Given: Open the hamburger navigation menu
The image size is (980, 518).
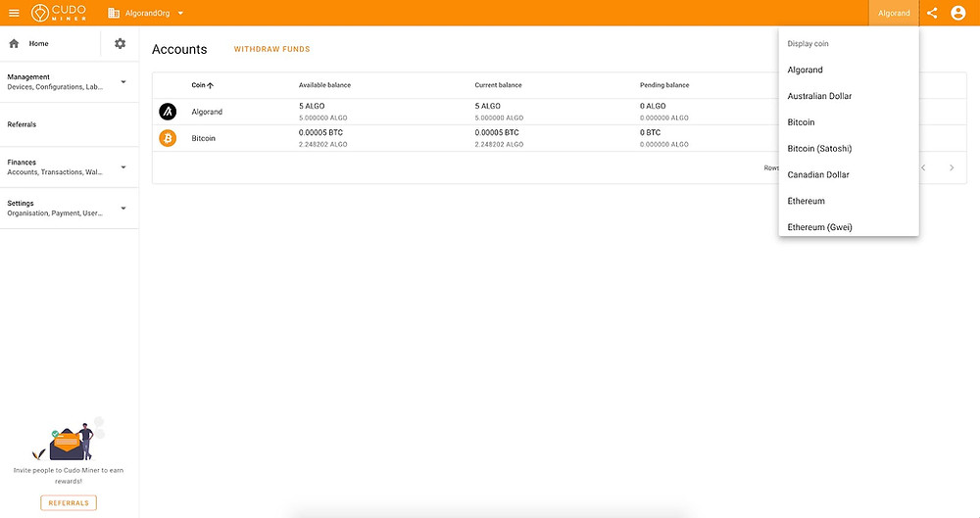Looking at the screenshot, I should coord(14,13).
